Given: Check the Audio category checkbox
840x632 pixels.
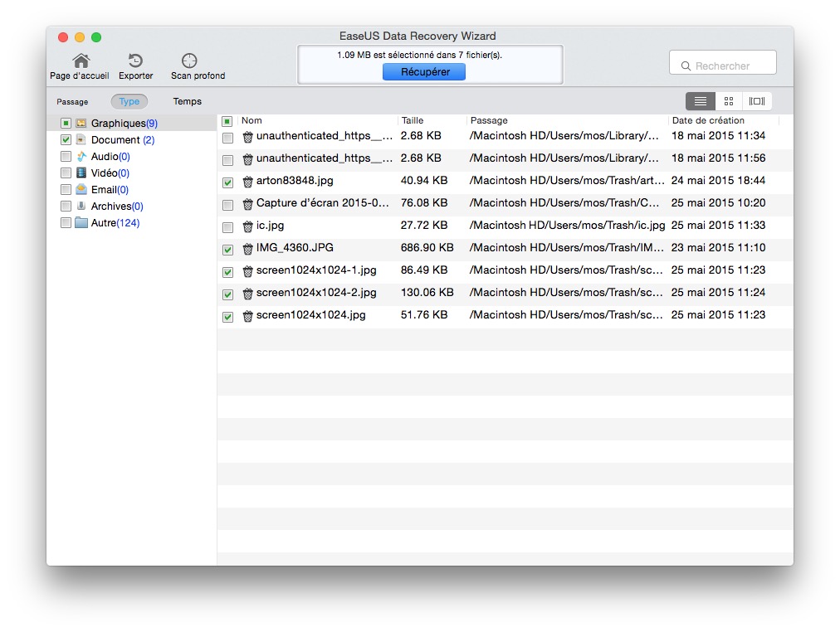Looking at the screenshot, I should tap(66, 157).
